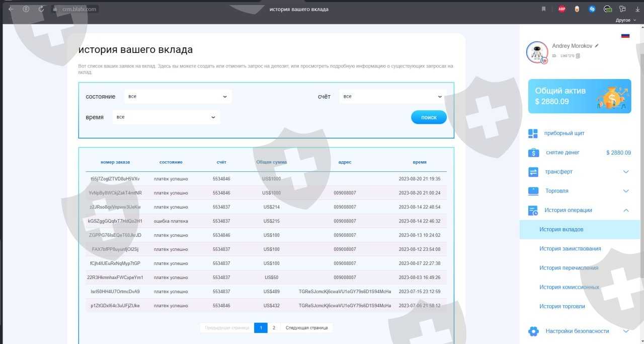Expand the трансферт sidebar section

coord(626,172)
